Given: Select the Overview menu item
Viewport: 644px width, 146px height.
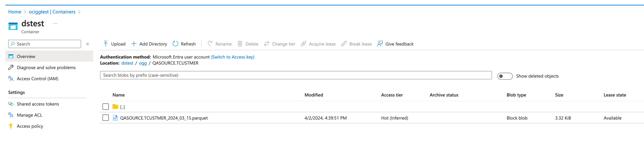Looking at the screenshot, I should click(26, 56).
